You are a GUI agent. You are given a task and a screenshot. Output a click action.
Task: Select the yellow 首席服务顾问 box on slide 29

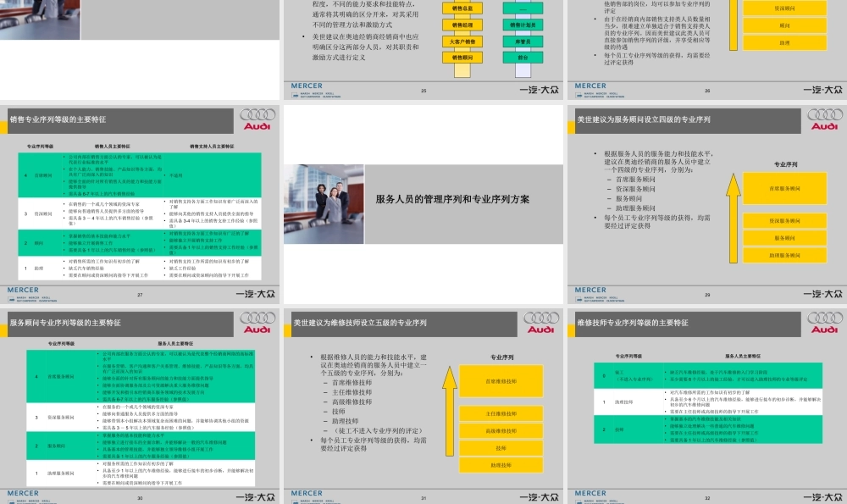point(785,189)
